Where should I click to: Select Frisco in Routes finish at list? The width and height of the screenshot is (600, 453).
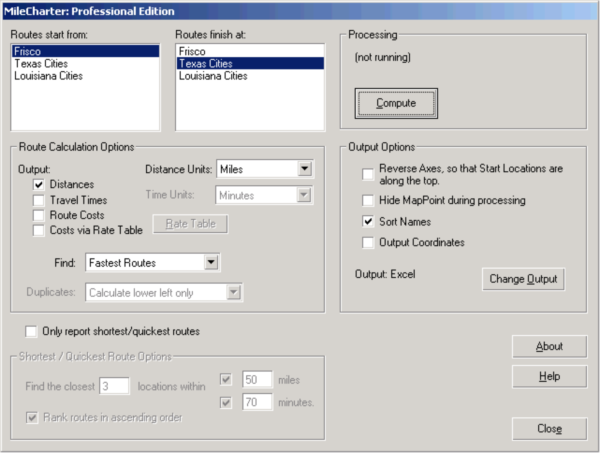[x=250, y=51]
